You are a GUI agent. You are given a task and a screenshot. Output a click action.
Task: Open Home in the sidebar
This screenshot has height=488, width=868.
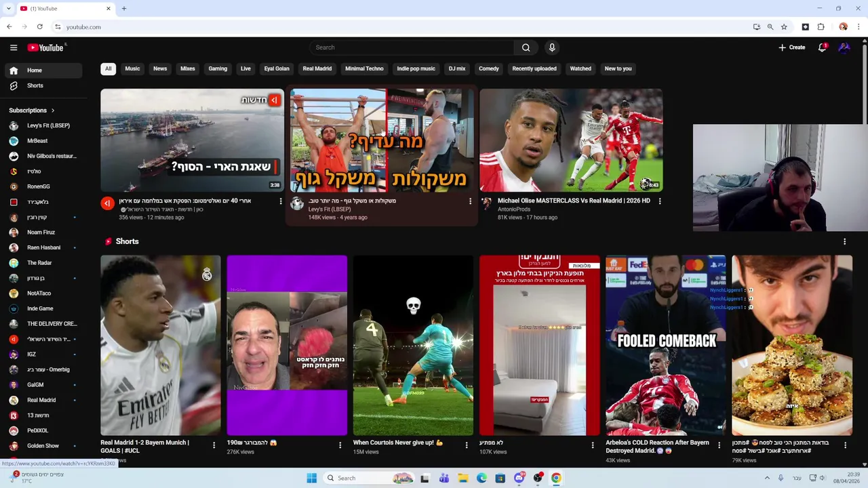click(x=43, y=70)
